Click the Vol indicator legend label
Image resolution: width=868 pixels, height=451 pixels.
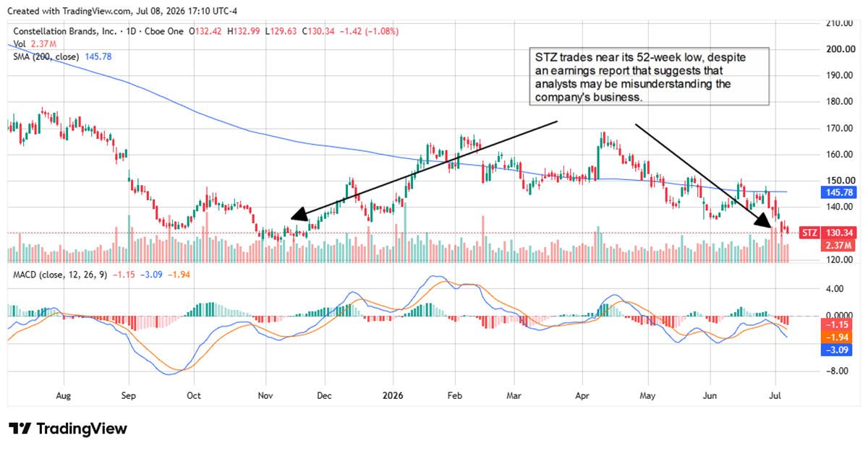(21, 44)
